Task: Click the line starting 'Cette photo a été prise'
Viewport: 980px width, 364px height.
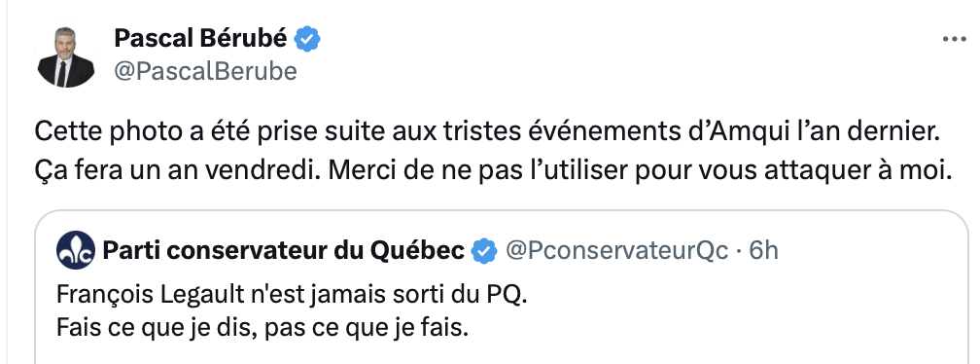Action: (478, 132)
